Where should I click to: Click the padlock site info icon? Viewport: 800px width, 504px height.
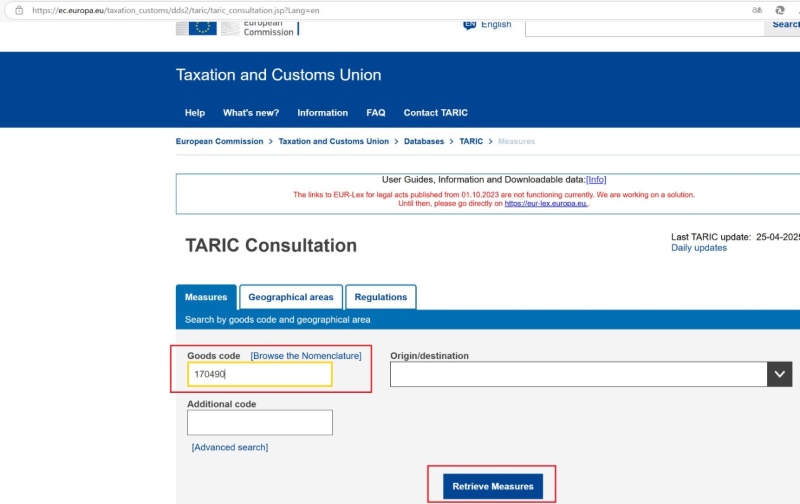click(x=18, y=10)
